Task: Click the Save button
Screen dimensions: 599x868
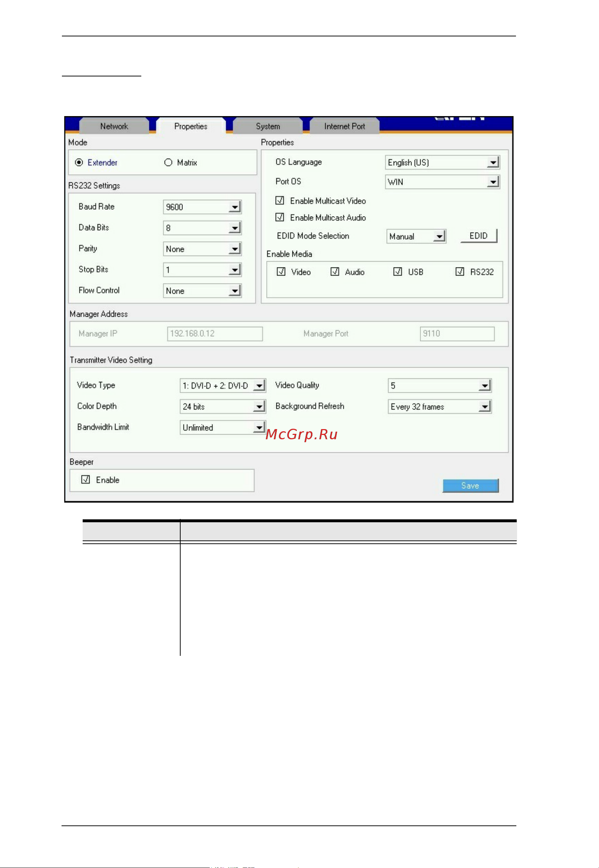Action: click(x=470, y=486)
